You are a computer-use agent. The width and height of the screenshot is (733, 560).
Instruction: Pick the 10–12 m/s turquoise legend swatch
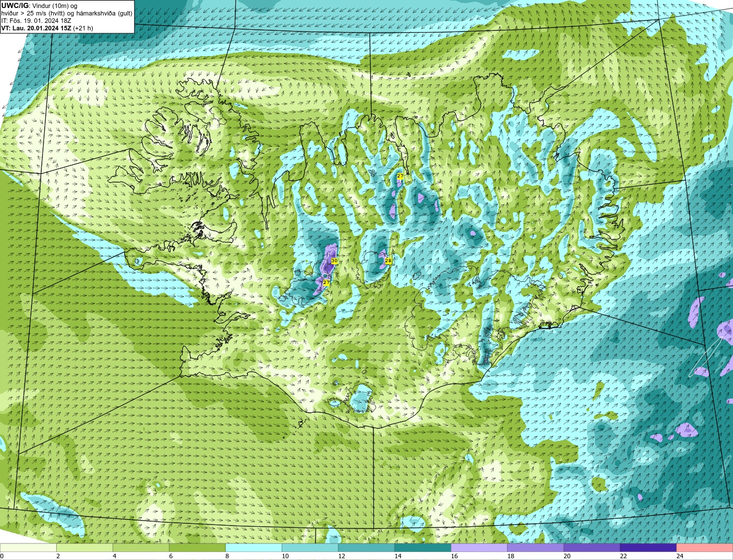311,548
